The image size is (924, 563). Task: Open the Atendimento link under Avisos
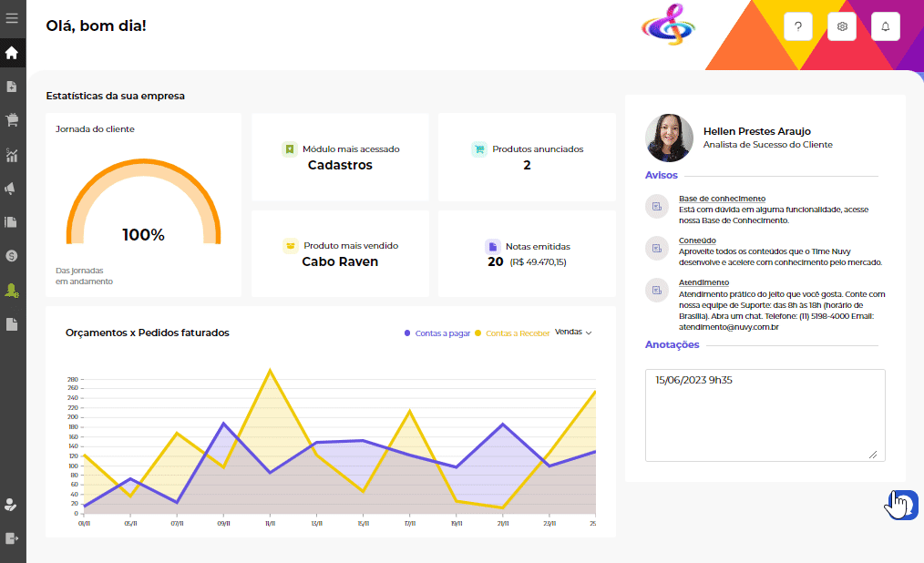(x=703, y=282)
